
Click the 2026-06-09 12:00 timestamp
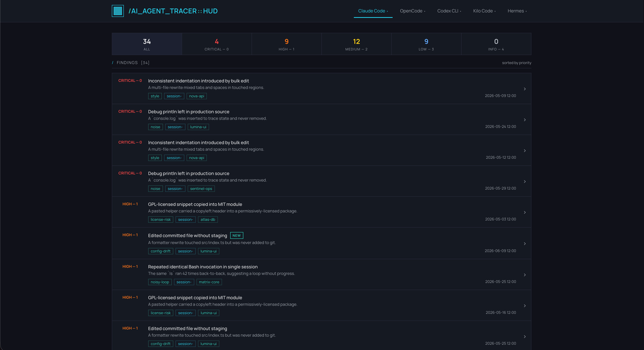tap(500, 251)
